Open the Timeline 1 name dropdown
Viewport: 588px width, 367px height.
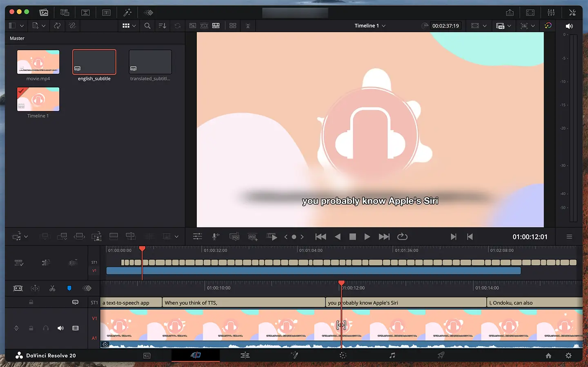[383, 26]
